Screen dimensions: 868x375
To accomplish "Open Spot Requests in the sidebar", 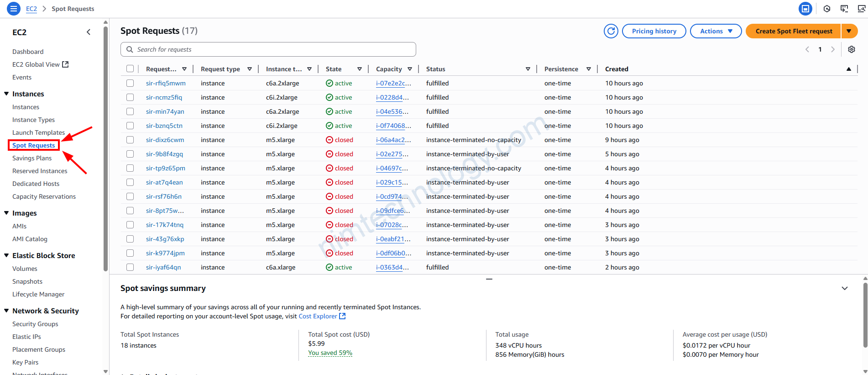I will coord(34,145).
